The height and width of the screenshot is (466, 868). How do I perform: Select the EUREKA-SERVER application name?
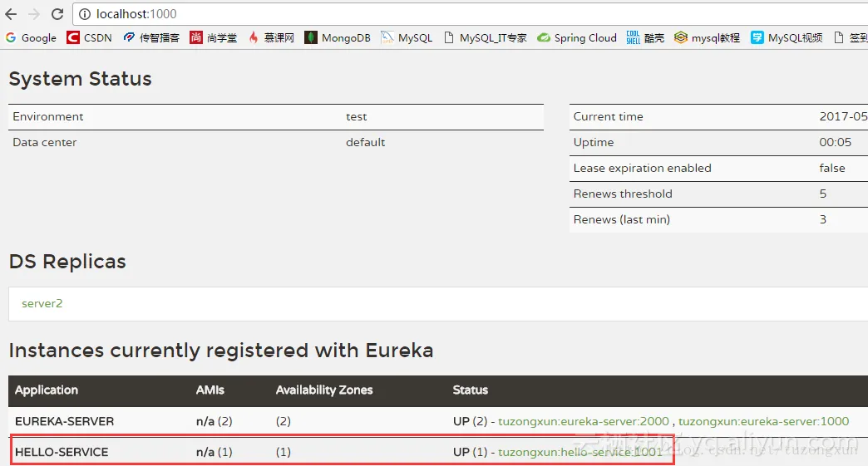64,421
